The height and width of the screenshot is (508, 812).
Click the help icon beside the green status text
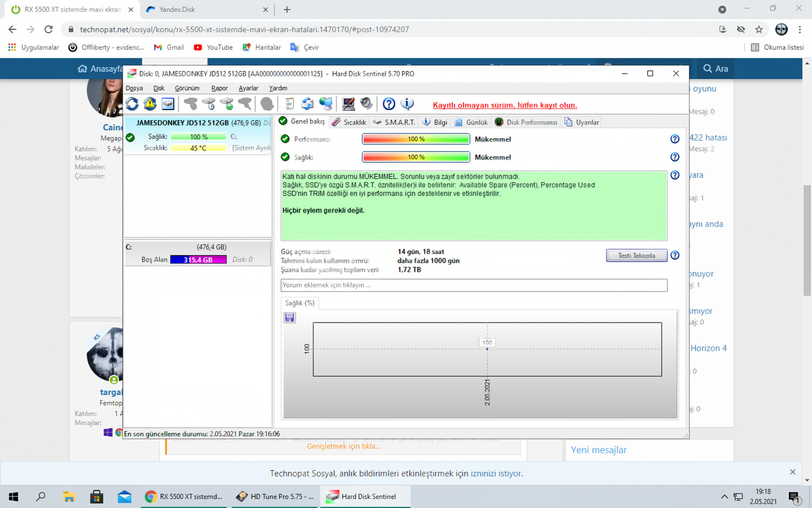[x=675, y=175]
